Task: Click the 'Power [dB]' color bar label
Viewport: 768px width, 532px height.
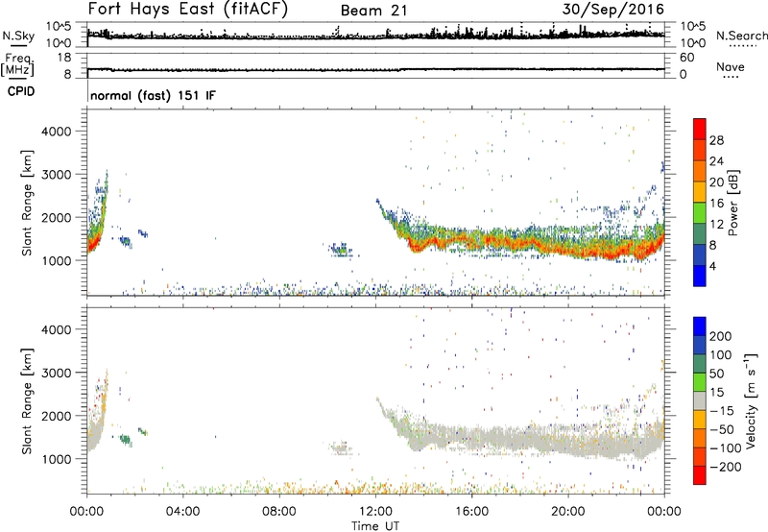Action: [x=732, y=203]
